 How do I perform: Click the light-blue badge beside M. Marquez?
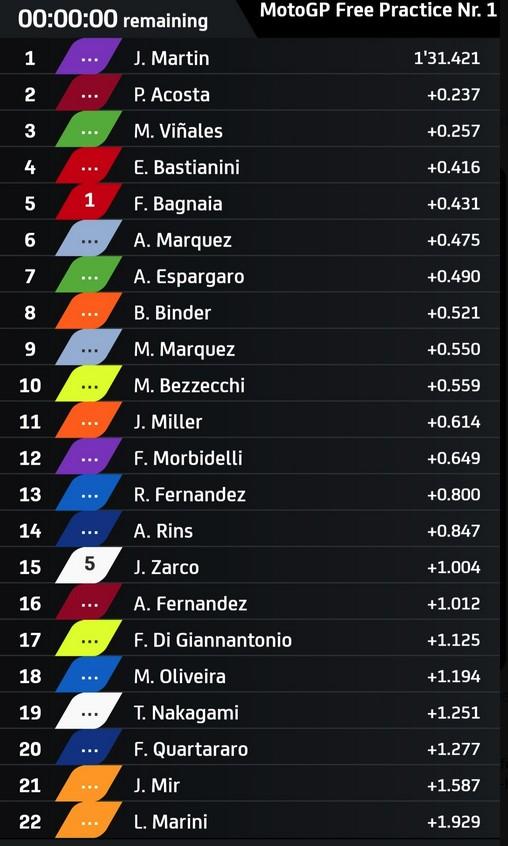(x=88, y=348)
